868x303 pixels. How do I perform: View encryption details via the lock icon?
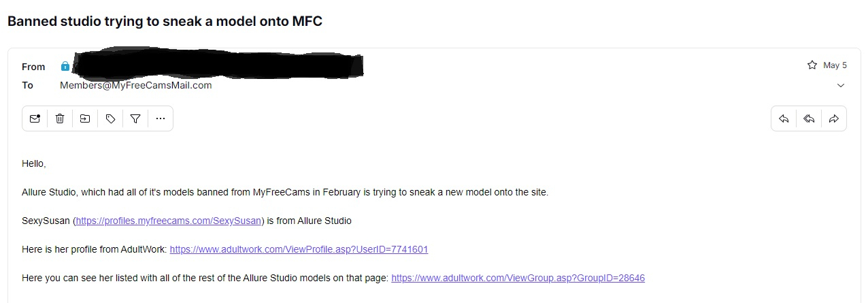[65, 66]
